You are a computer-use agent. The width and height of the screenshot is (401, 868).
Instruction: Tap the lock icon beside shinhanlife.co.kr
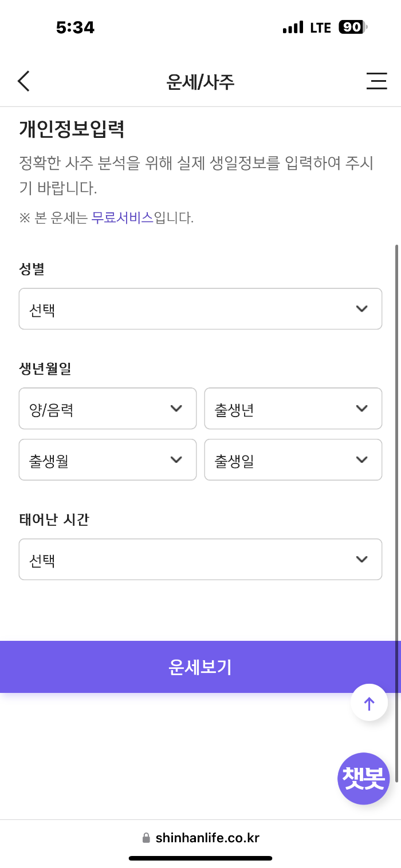(x=146, y=838)
